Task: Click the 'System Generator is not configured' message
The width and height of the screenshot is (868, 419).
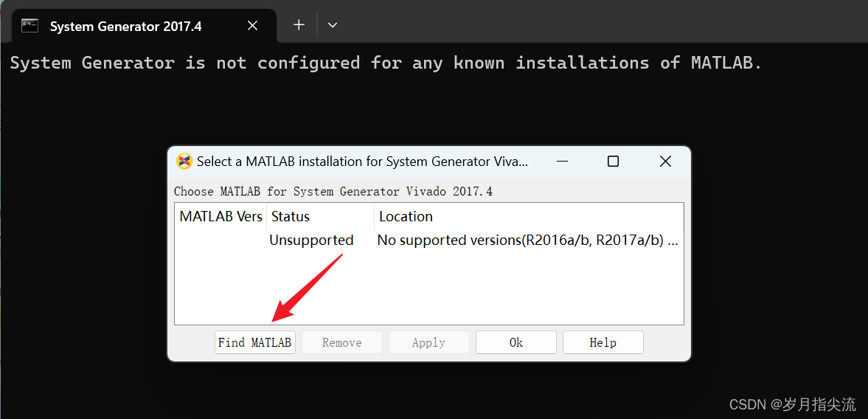Action: 386,63
